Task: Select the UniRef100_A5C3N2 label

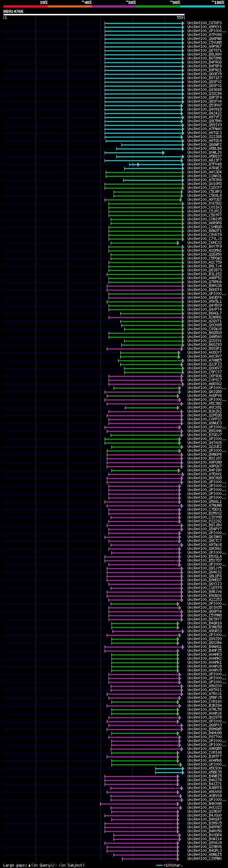Action: [x=204, y=404]
